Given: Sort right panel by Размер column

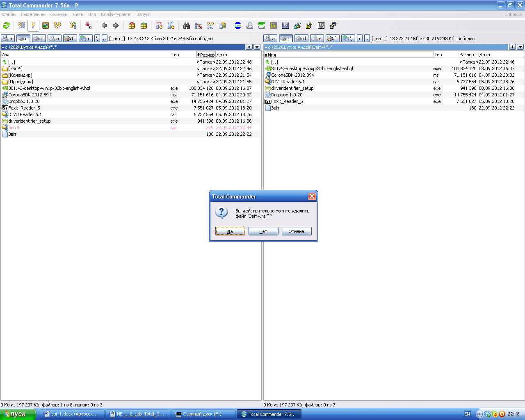Looking at the screenshot, I should (x=468, y=55).
